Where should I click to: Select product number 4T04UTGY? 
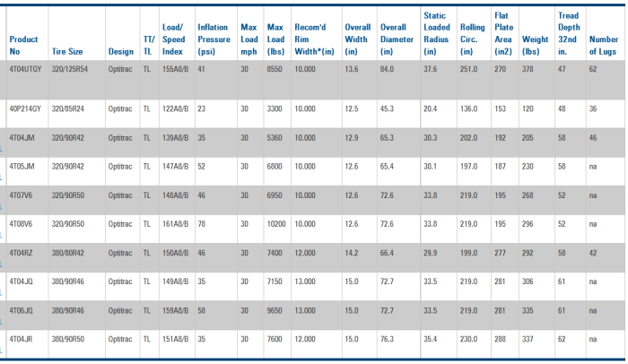point(25,68)
